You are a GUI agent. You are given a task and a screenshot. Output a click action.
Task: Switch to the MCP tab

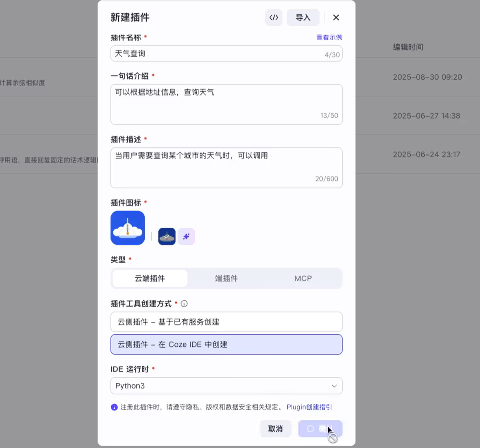click(303, 278)
